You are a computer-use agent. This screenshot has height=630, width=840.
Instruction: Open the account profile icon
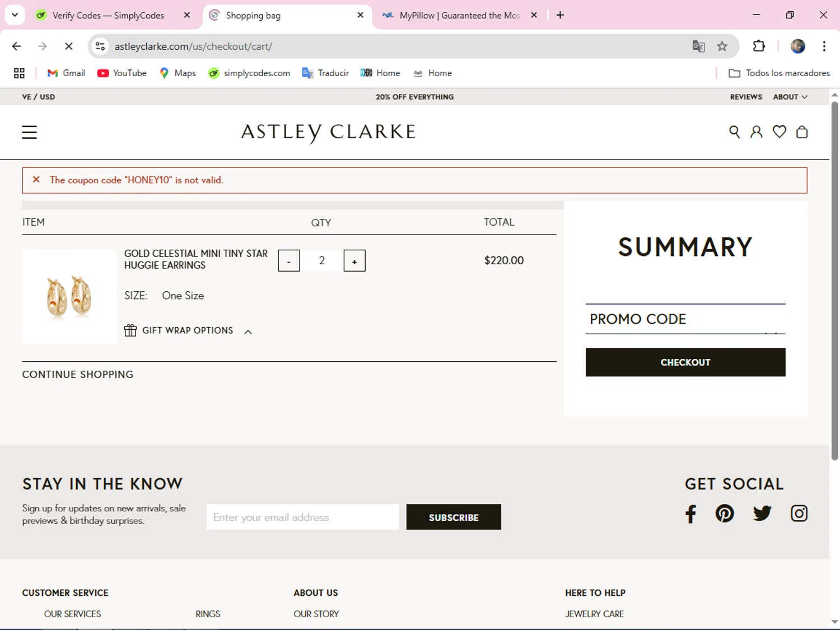tap(756, 132)
